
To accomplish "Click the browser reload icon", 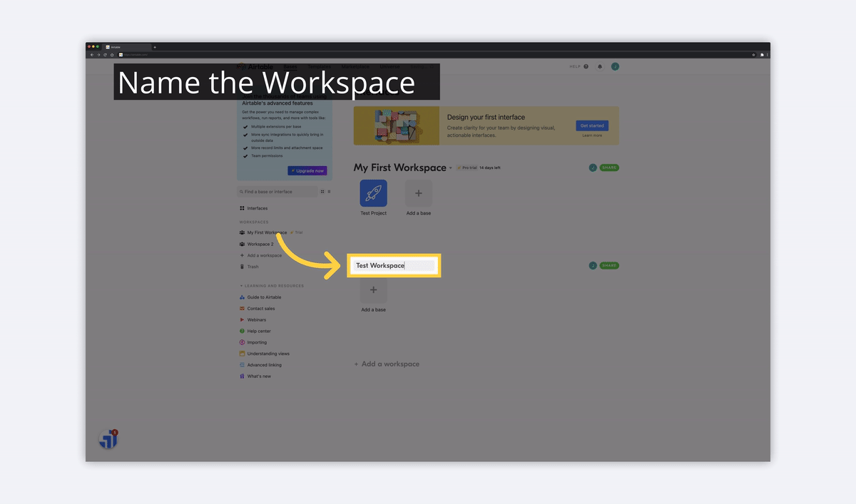I will point(106,54).
